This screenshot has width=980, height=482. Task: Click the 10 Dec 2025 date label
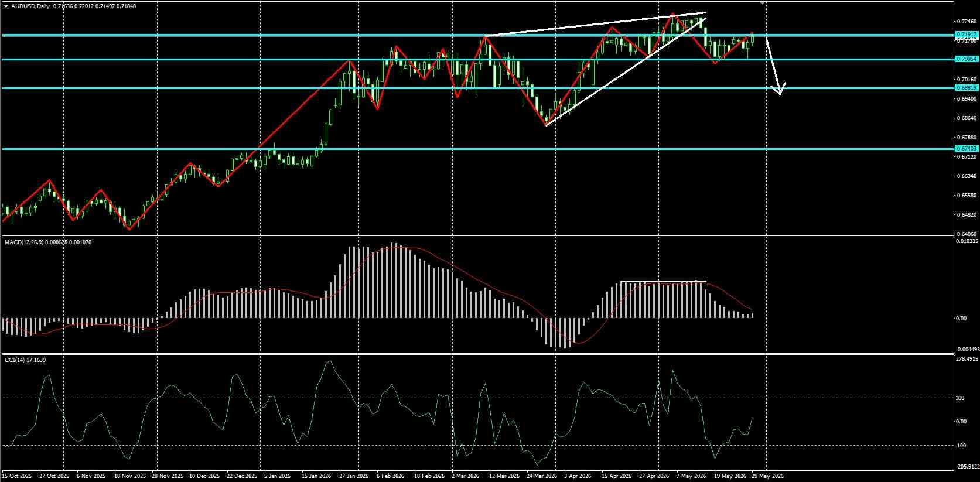205,476
